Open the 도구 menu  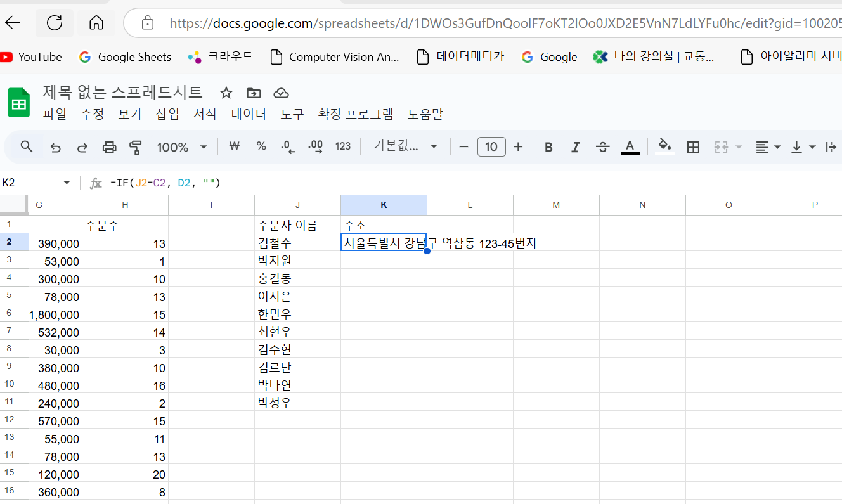pyautogui.click(x=292, y=114)
